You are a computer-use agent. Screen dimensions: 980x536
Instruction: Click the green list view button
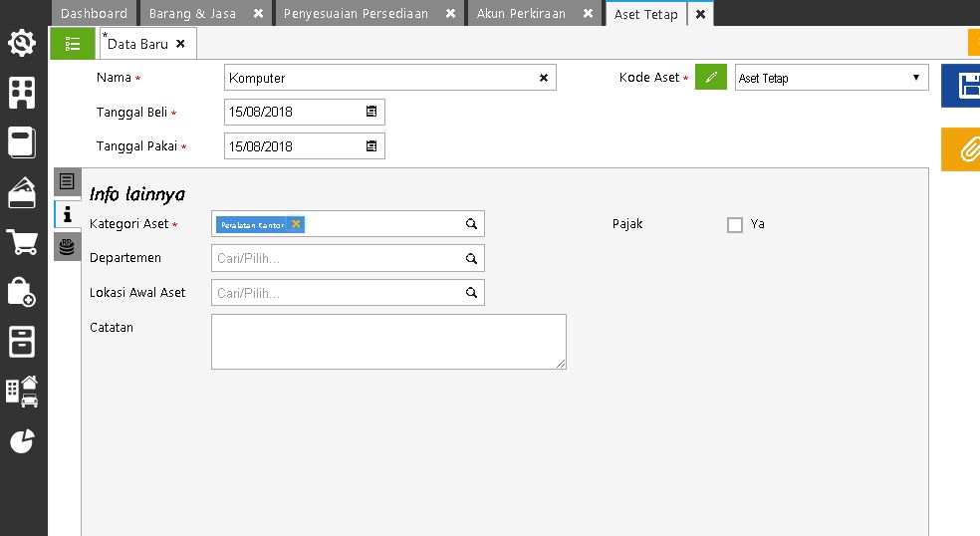click(x=73, y=44)
